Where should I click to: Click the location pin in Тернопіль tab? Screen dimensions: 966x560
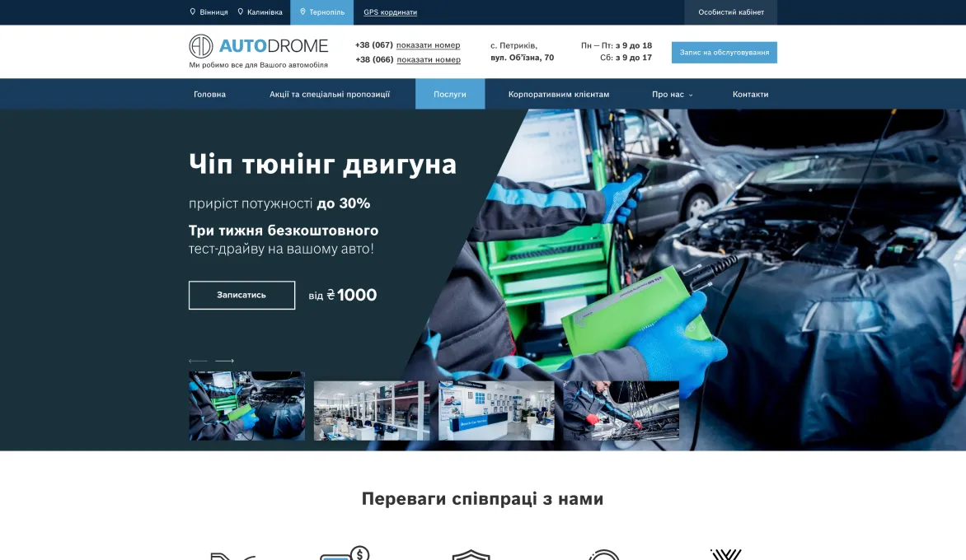tap(302, 12)
